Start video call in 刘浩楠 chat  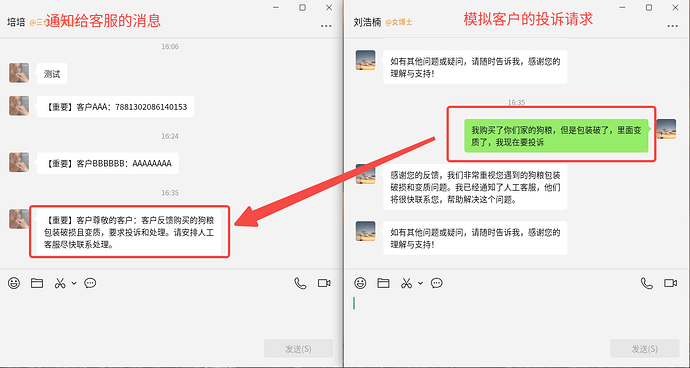671,283
